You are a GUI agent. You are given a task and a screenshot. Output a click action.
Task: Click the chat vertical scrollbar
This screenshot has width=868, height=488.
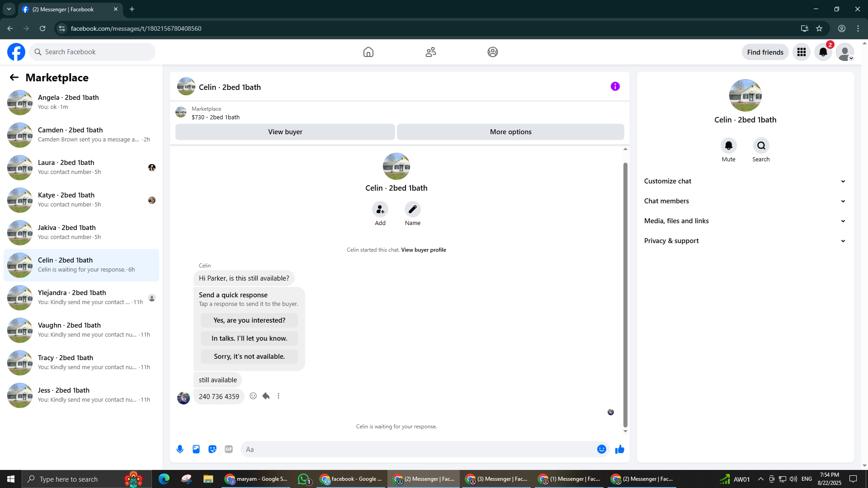(x=625, y=294)
